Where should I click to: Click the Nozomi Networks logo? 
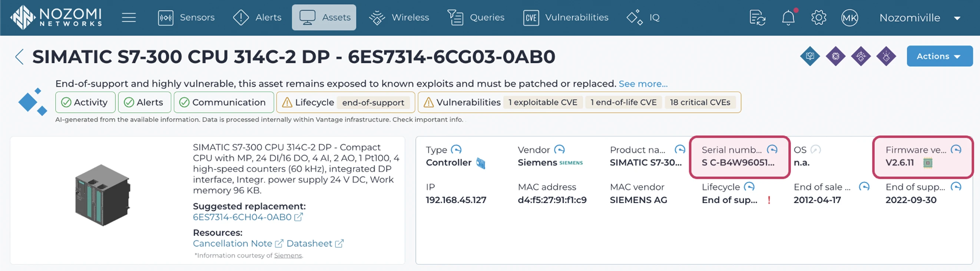(x=56, y=17)
